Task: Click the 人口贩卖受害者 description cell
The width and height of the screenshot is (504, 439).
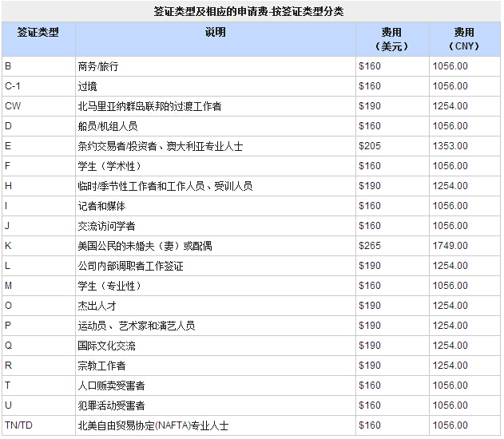Action: [x=216, y=385]
